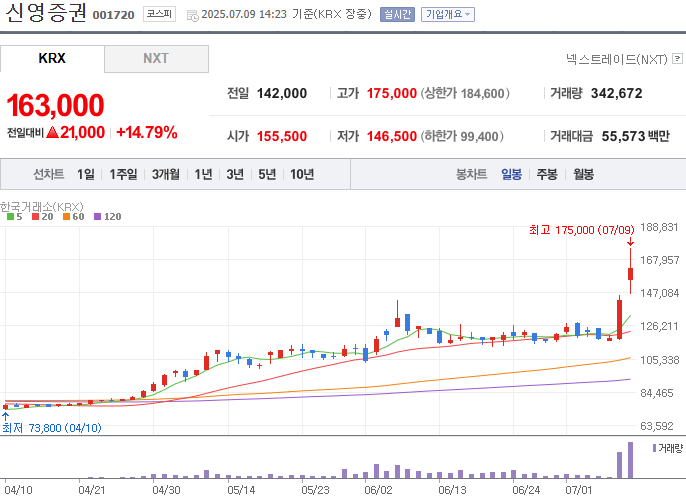This screenshot has width=686, height=499.
Task: Click the trading volume 342,672
Action: click(x=616, y=93)
